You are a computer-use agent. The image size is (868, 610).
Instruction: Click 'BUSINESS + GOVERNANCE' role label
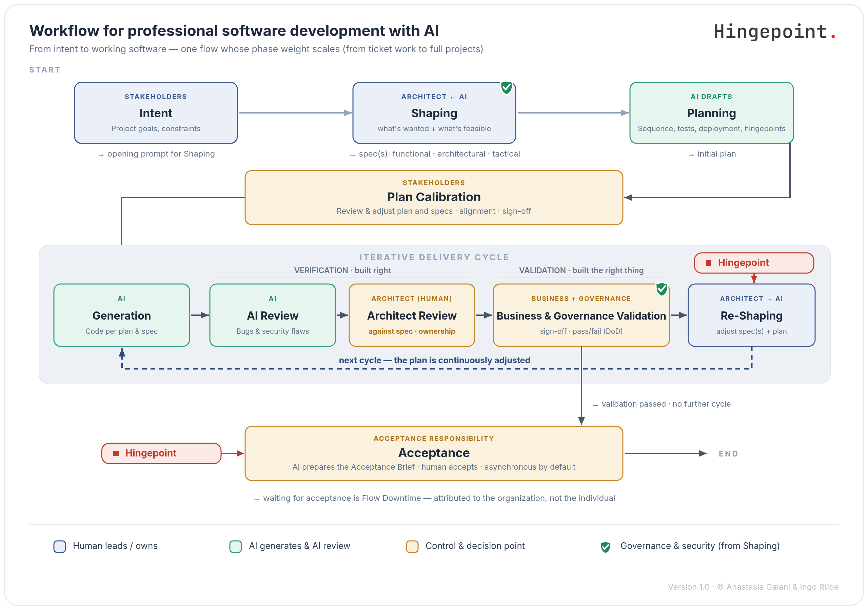[x=581, y=299]
